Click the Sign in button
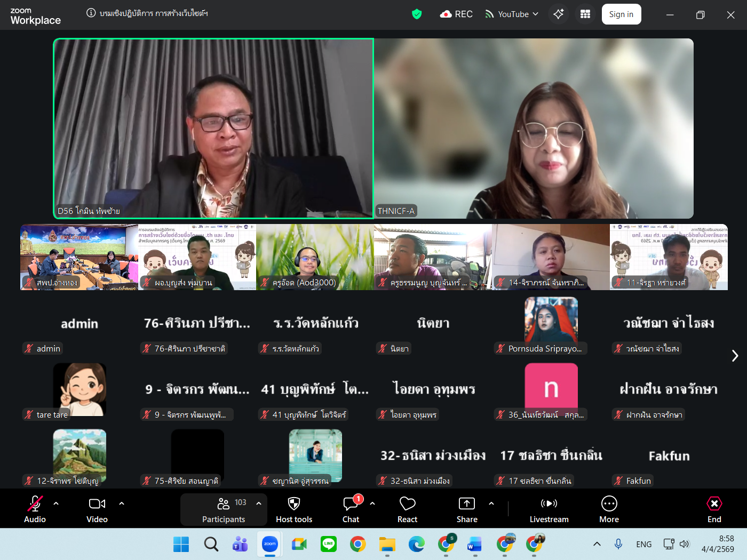This screenshot has width=747, height=560. click(x=621, y=14)
